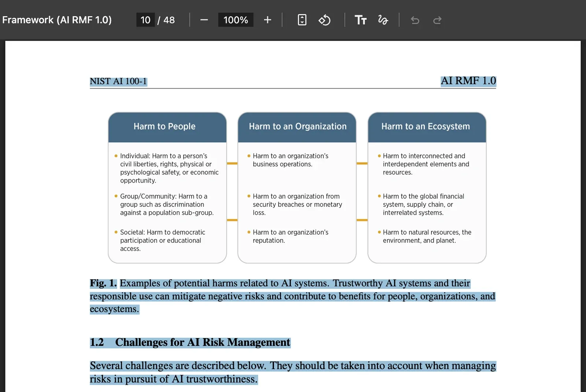Rotate the document counterclockwise
The image size is (586, 392).
coord(324,20)
